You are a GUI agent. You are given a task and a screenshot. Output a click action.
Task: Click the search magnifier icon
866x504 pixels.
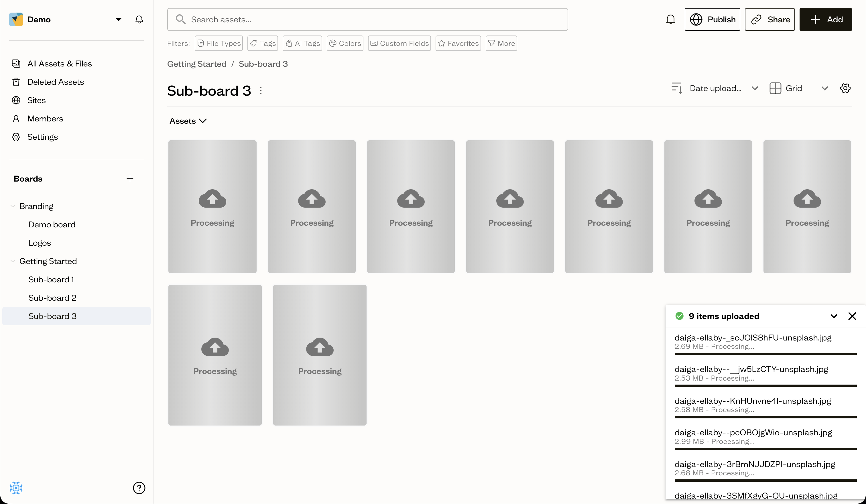click(180, 19)
